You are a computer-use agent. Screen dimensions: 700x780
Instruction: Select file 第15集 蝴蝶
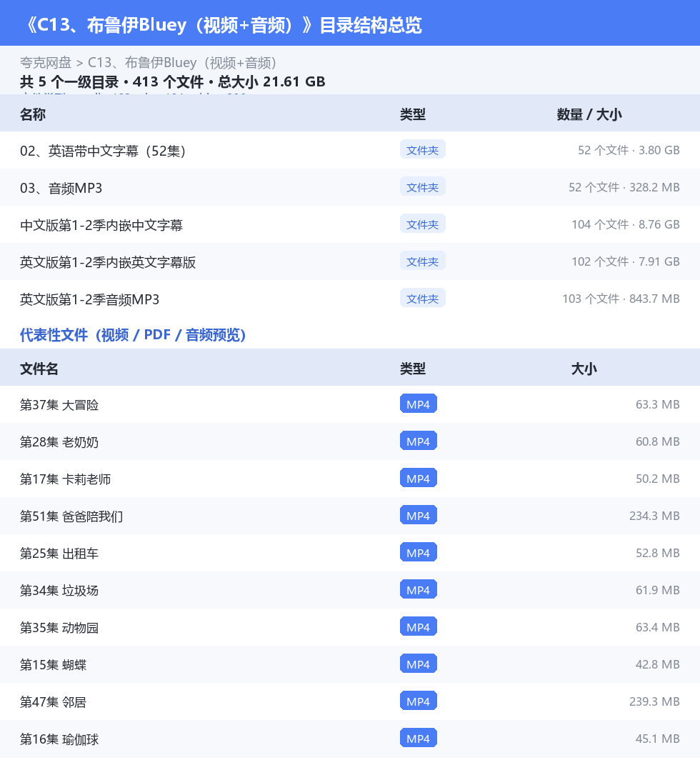click(54, 664)
